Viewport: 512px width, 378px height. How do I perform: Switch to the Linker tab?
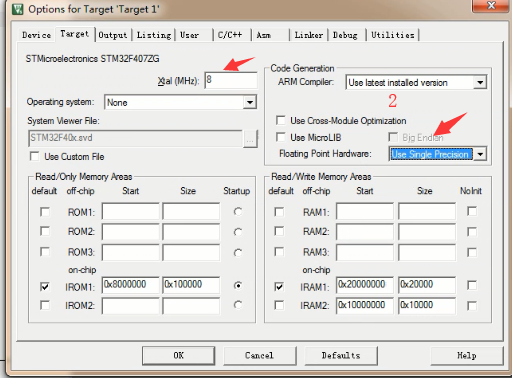pyautogui.click(x=309, y=35)
